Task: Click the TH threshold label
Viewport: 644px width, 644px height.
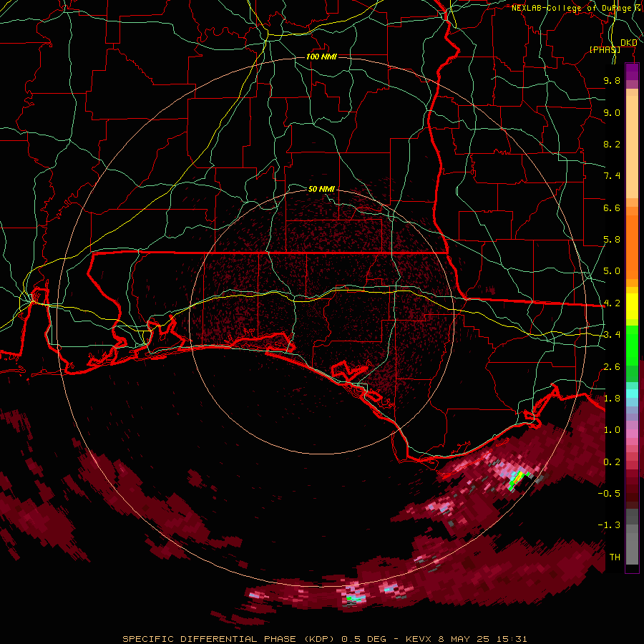Action: click(x=615, y=557)
